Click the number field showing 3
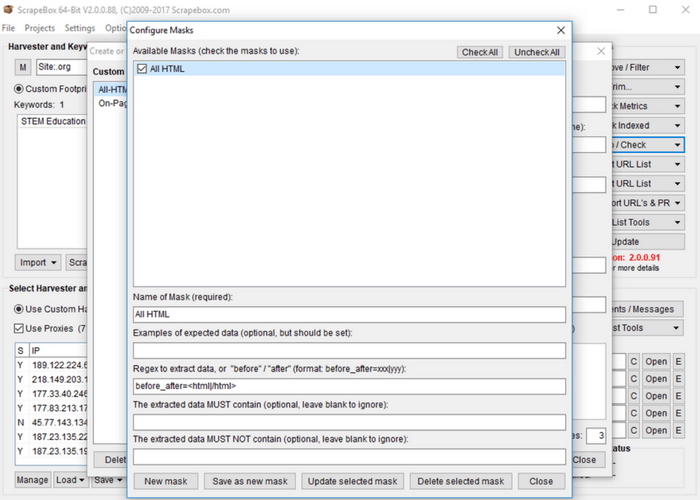This screenshot has width=700, height=500. click(596, 435)
